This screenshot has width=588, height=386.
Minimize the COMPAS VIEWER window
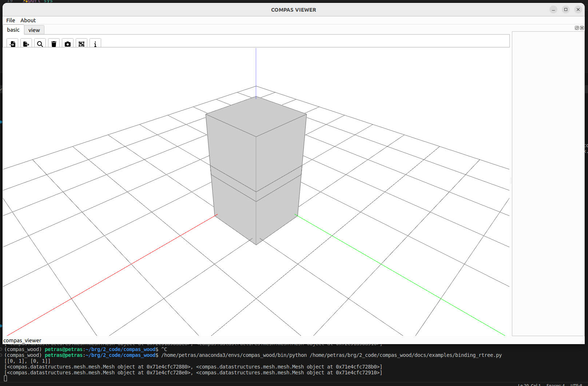coord(553,9)
